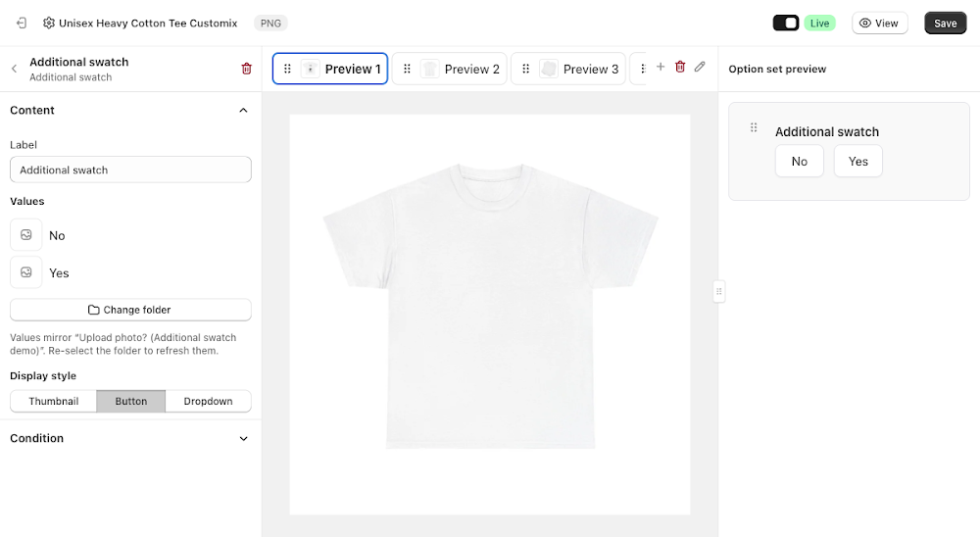Click the option set drag handle
Screen dimensions: 980x537
coord(754,127)
